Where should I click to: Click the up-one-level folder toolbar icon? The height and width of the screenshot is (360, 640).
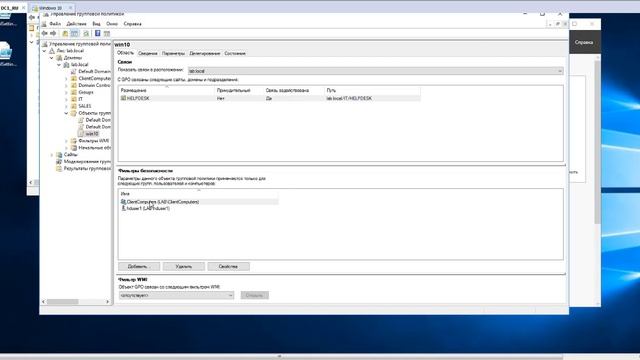65,33
